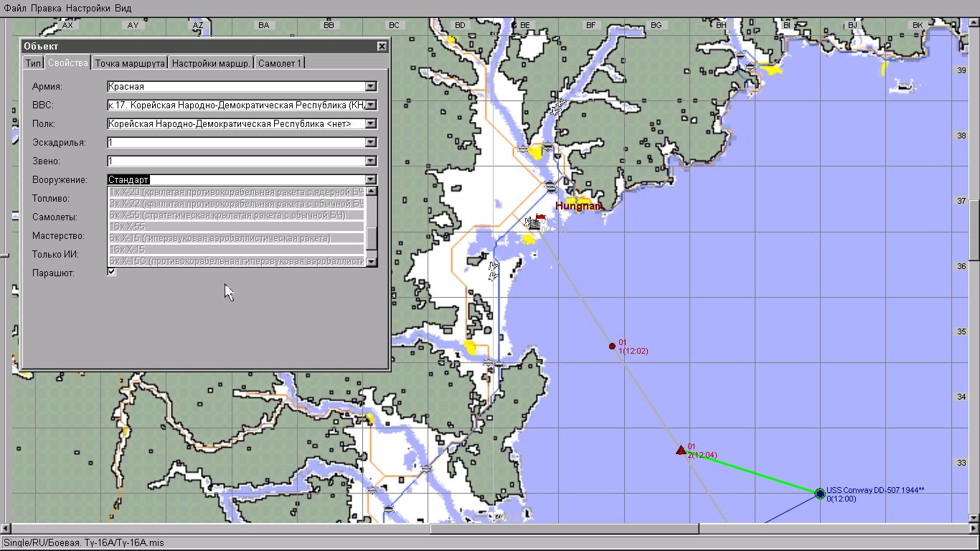Viewport: 980px width, 551px height.
Task: Open the Точка маршрута tab
Action: pos(130,63)
